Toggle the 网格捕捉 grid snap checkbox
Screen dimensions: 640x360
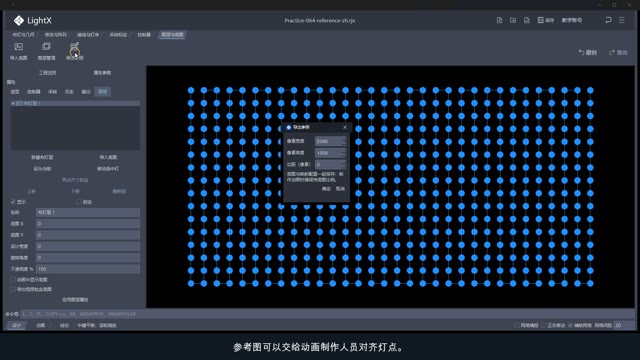(517, 325)
